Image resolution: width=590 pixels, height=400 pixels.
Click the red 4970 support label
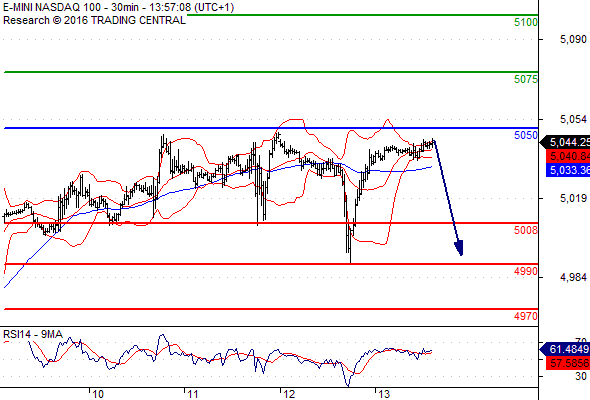(x=526, y=316)
